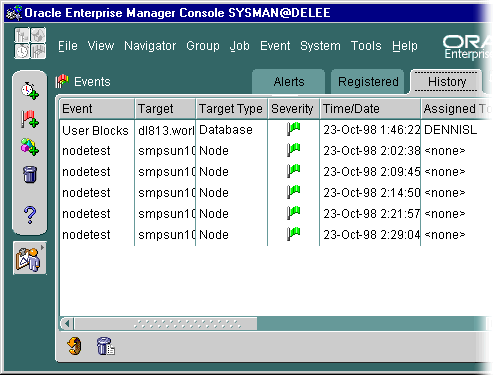Open the Tools menu

366,46
